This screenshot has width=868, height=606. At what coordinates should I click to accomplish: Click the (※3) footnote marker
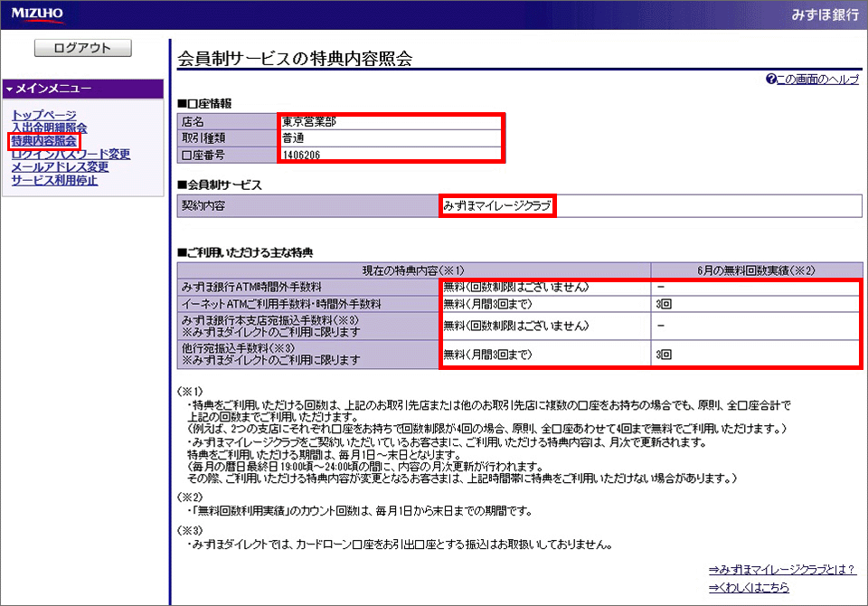(190, 531)
